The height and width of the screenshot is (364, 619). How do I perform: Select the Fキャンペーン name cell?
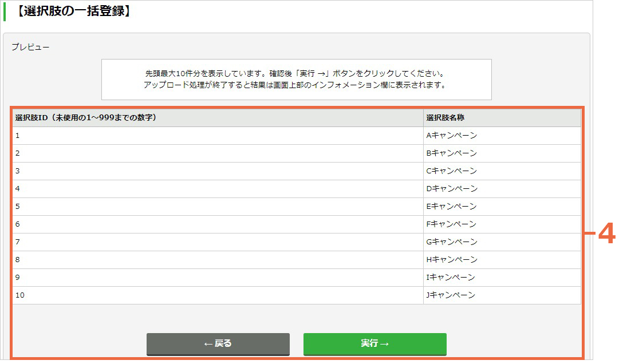tap(502, 224)
